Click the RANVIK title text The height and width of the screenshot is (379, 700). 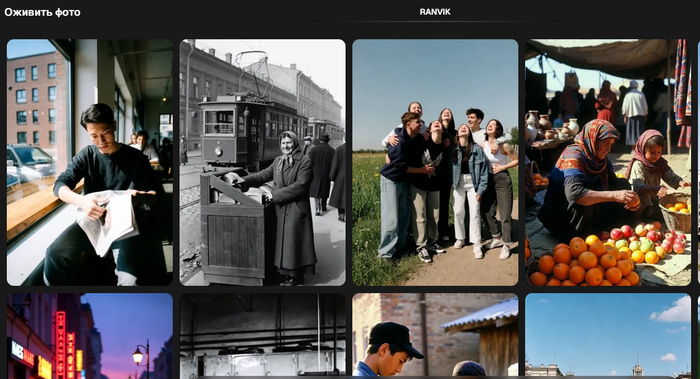(x=435, y=12)
